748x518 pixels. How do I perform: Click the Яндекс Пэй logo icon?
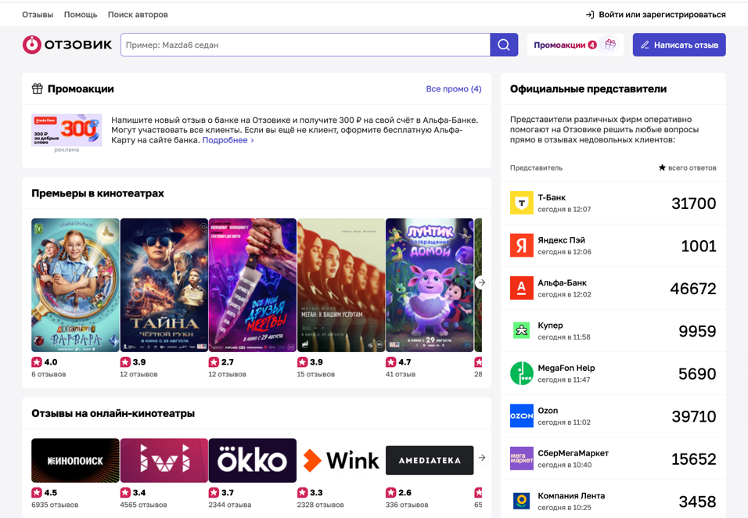pos(521,245)
